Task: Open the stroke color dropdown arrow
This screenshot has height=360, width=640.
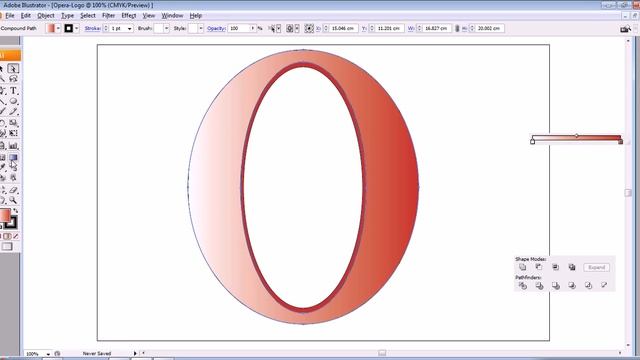Action: pyautogui.click(x=76, y=28)
